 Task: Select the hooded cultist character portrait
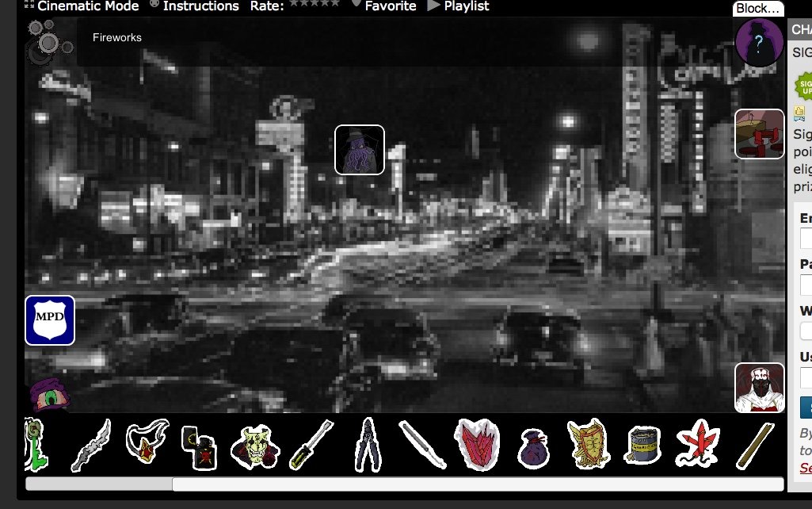[x=759, y=388]
